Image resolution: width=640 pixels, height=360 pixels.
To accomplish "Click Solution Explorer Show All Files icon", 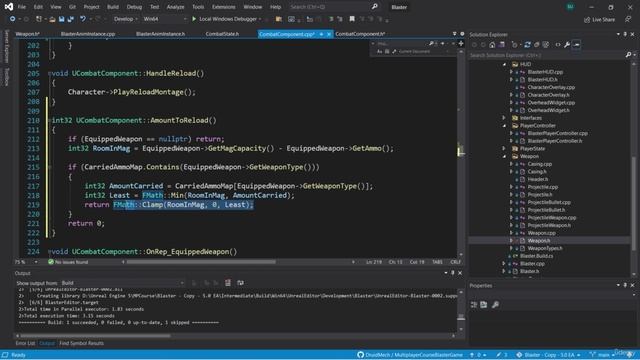I will click(x=546, y=44).
